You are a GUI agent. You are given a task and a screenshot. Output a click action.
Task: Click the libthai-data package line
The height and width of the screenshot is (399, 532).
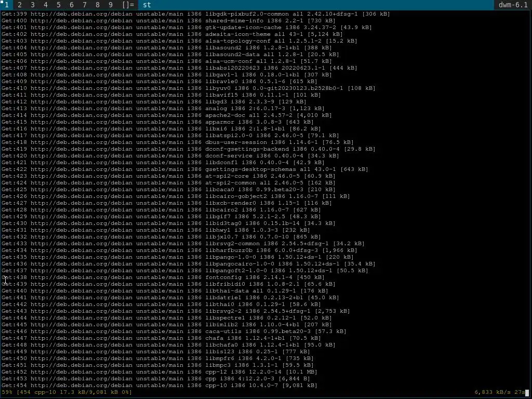tap(165, 291)
